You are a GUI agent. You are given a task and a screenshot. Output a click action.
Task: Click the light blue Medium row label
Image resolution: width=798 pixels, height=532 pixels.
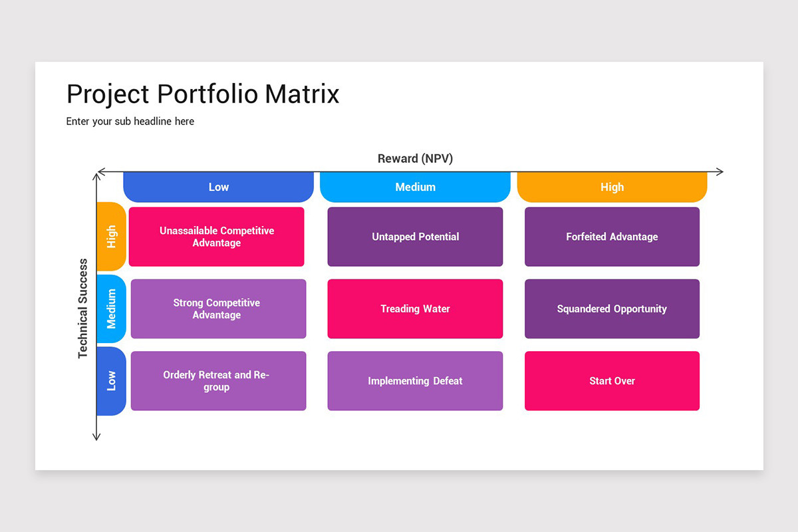coord(111,309)
